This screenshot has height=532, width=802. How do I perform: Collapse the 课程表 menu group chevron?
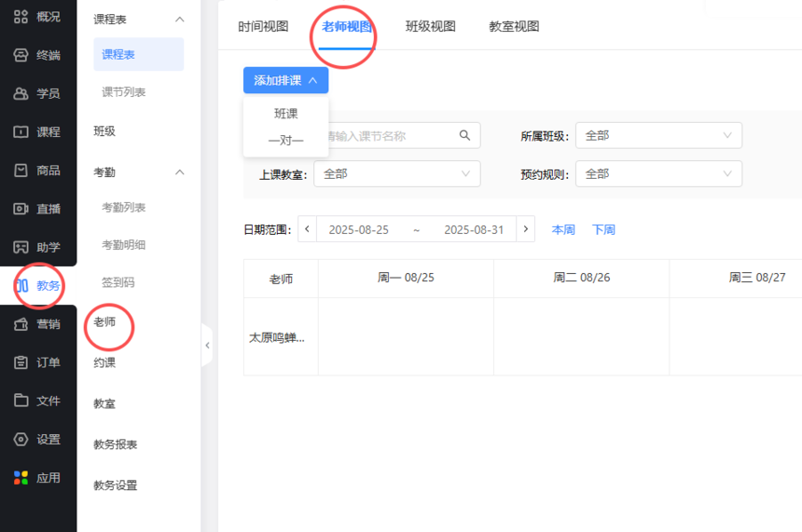tap(180, 20)
